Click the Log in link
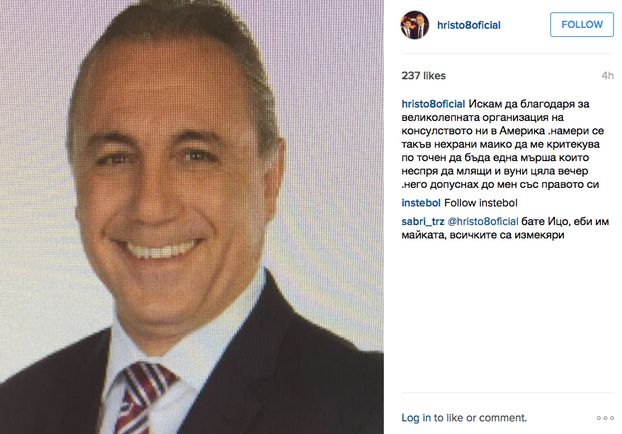Screen dimensions: 622x434 tap(416, 418)
